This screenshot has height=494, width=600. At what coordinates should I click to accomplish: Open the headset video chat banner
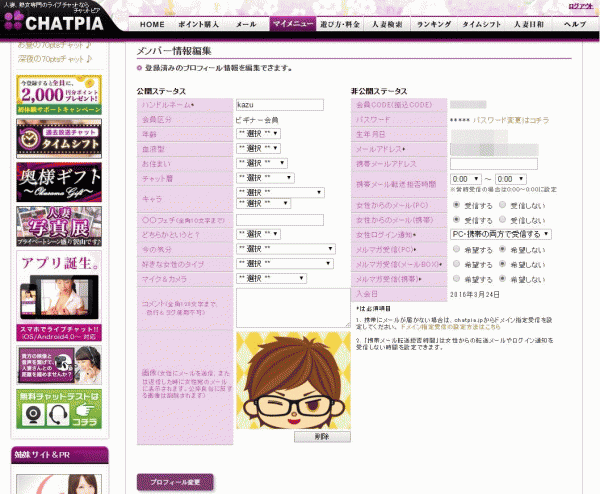pyautogui.click(x=59, y=365)
